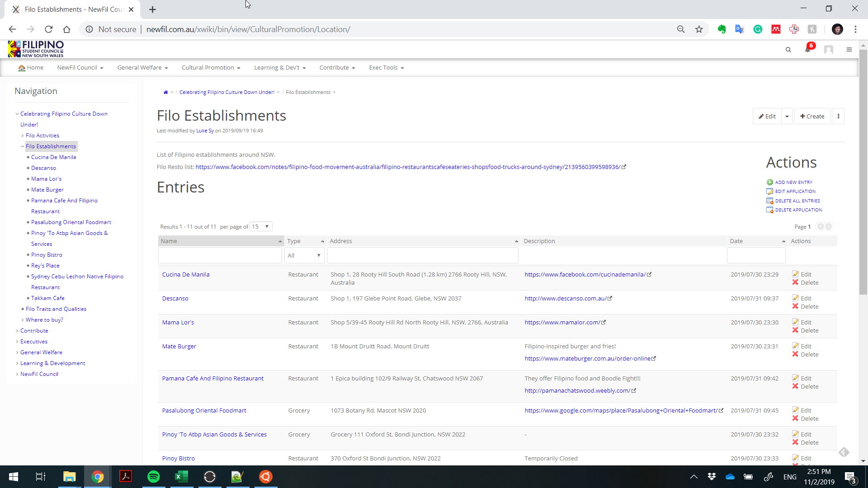Sort the table by Date column

pyautogui.click(x=757, y=241)
